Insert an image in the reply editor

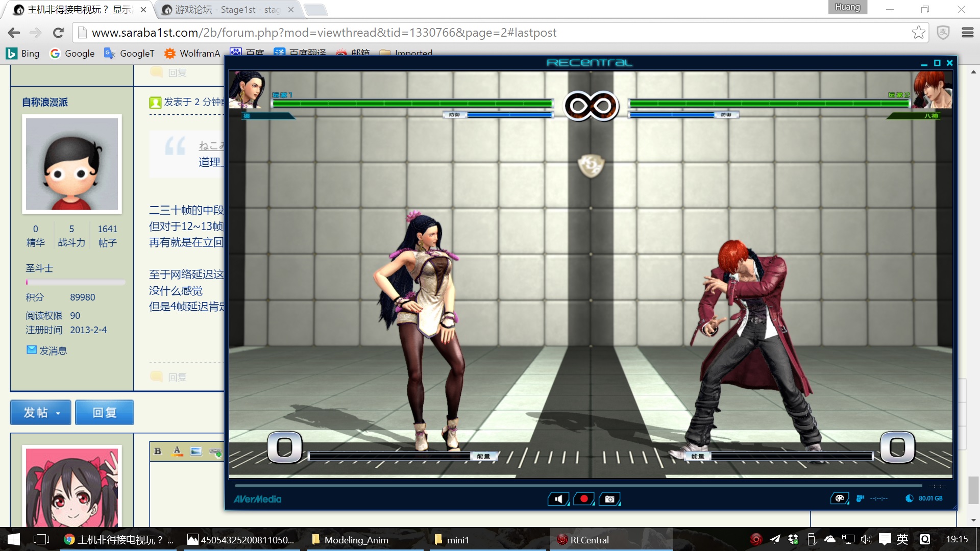tap(196, 451)
